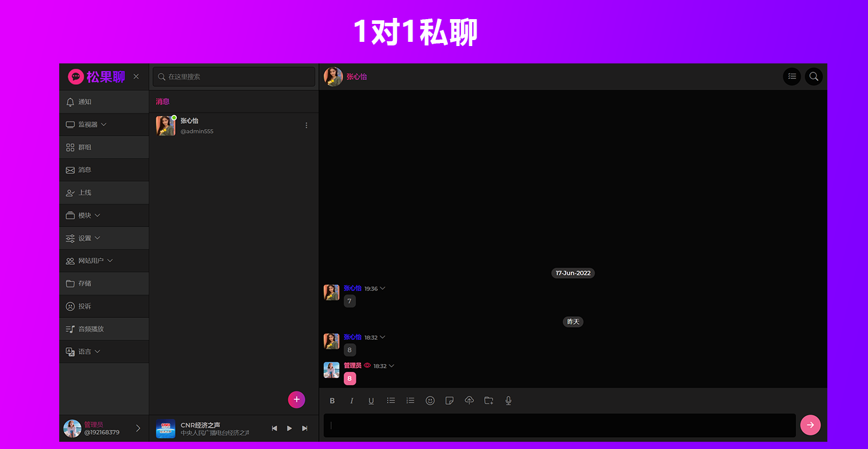Open three-dot options for 张心怡 chat
The width and height of the screenshot is (868, 449).
(x=307, y=126)
